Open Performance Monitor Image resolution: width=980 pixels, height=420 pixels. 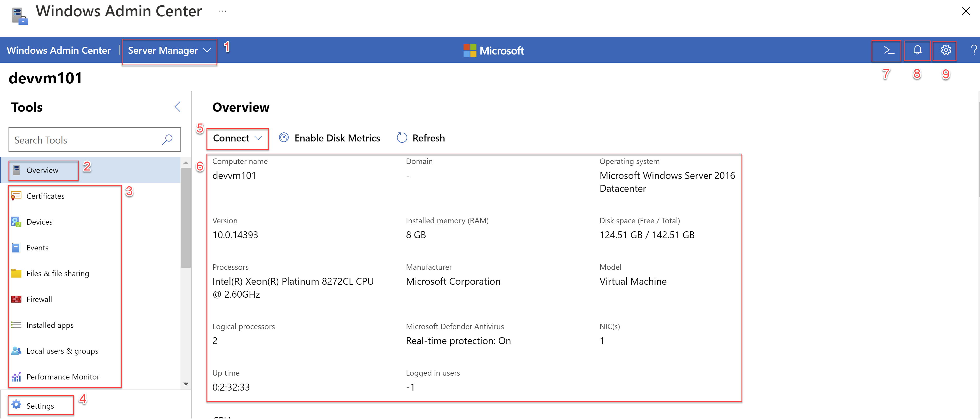[91, 377]
